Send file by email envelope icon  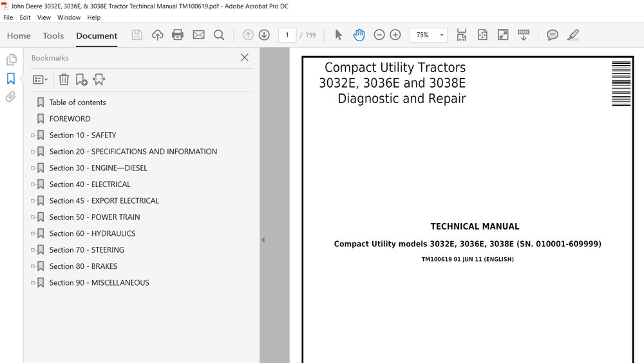198,35
